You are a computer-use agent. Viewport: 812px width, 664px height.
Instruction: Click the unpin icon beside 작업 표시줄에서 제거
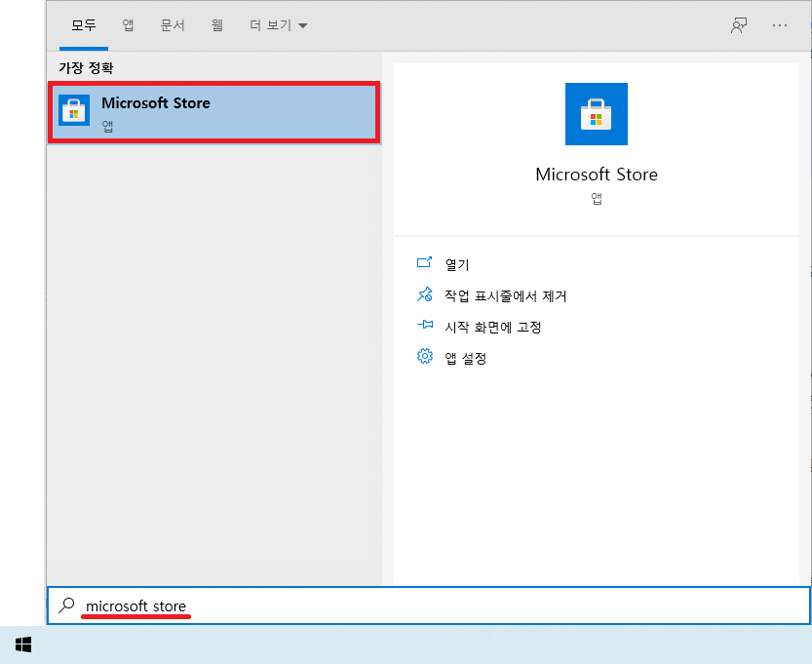click(x=424, y=294)
